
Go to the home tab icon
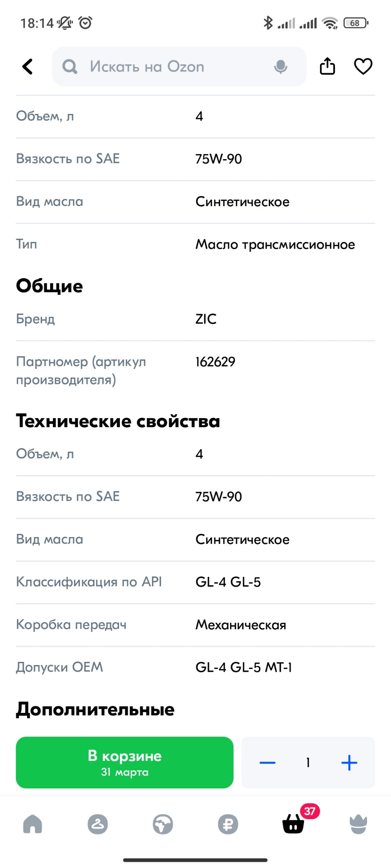[x=33, y=824]
